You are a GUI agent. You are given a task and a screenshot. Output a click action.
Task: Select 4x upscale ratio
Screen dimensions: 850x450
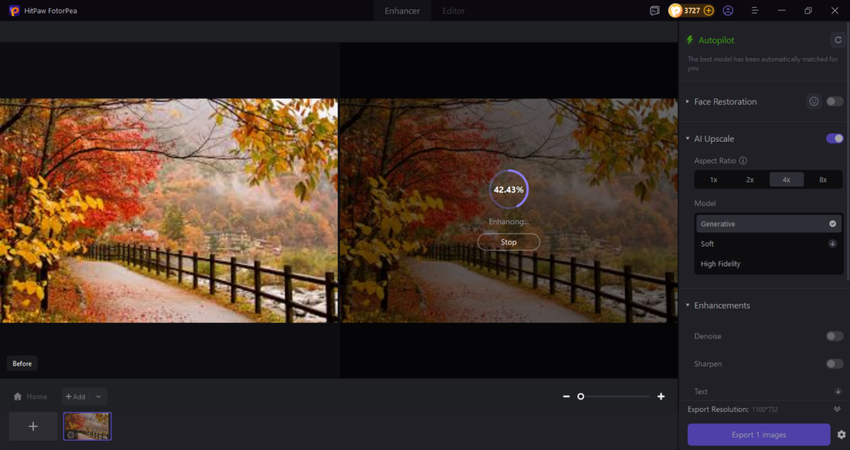click(x=787, y=179)
